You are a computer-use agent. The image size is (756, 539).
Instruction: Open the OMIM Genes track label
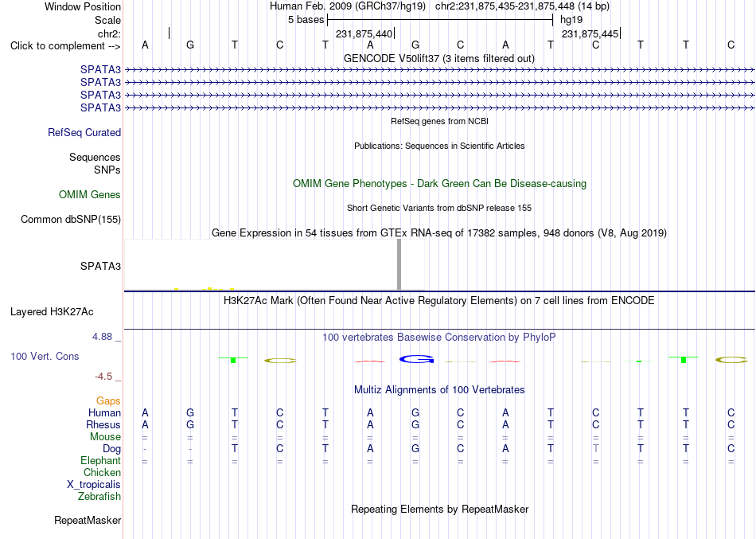point(90,194)
